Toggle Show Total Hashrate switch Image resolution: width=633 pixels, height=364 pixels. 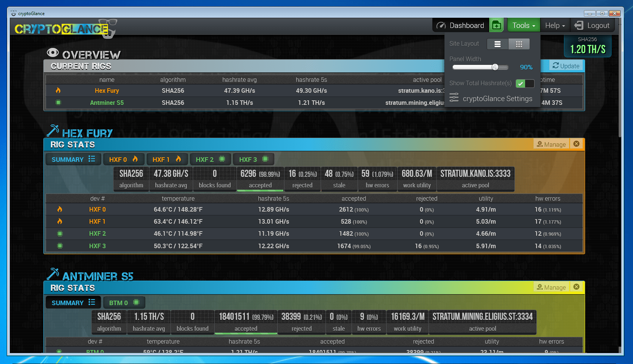pyautogui.click(x=525, y=83)
